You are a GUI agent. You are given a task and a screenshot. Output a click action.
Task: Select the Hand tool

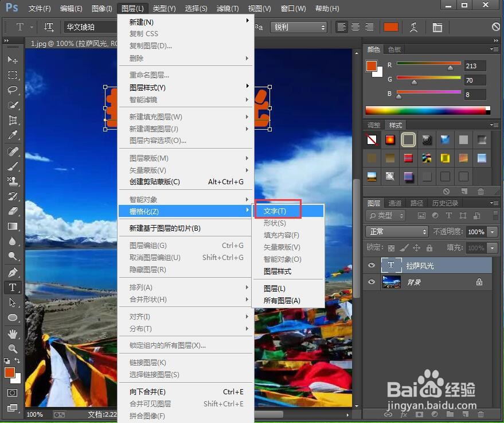pyautogui.click(x=13, y=333)
